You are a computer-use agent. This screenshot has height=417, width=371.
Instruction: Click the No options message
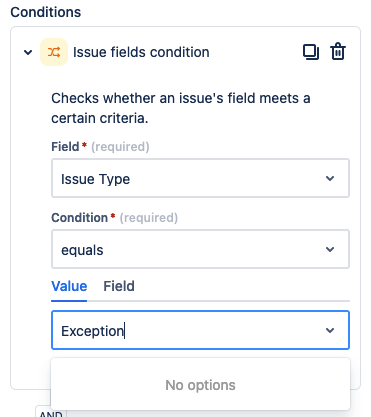click(x=200, y=385)
